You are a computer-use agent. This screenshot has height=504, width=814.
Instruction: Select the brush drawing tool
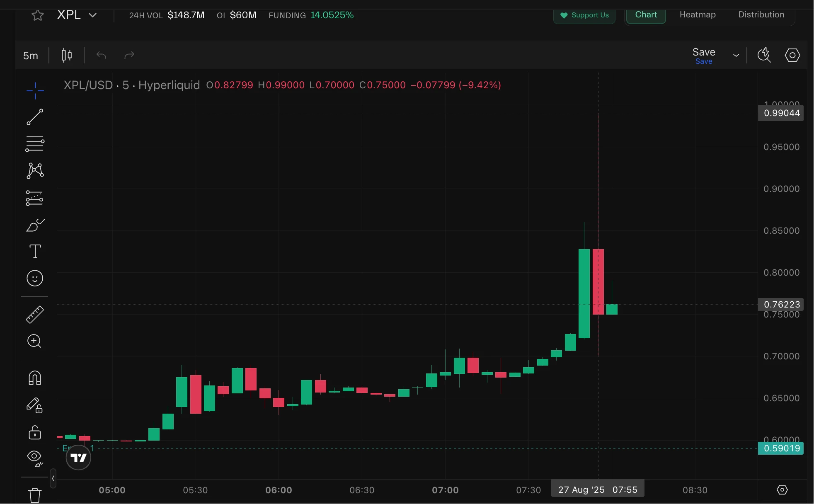pyautogui.click(x=35, y=225)
